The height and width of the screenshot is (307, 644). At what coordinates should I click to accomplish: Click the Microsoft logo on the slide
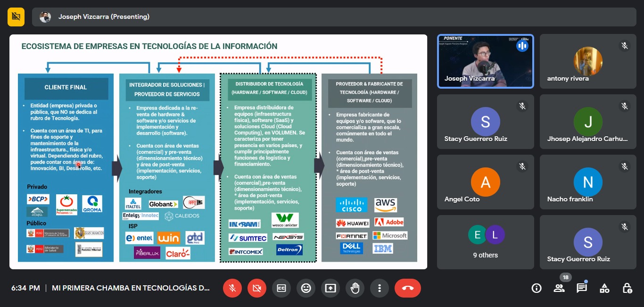coord(390,235)
